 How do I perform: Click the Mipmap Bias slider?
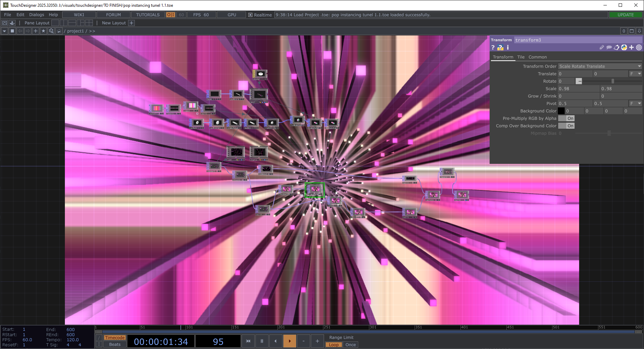coord(609,133)
